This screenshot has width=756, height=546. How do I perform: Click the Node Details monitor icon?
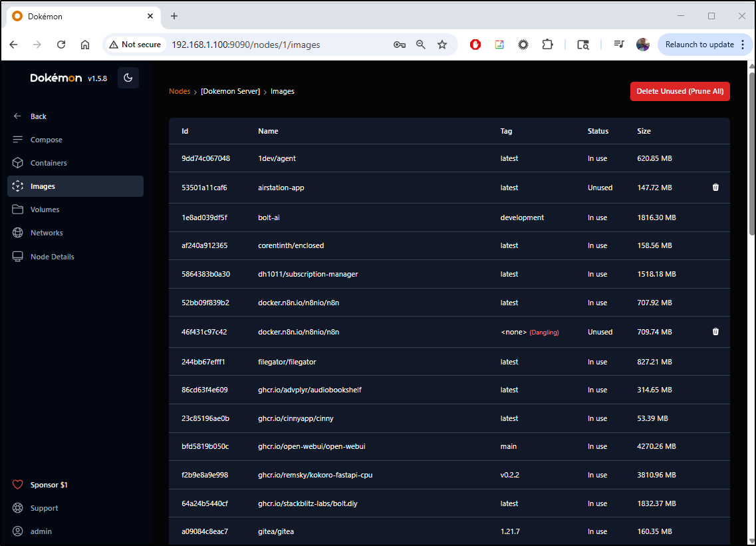[x=18, y=257]
